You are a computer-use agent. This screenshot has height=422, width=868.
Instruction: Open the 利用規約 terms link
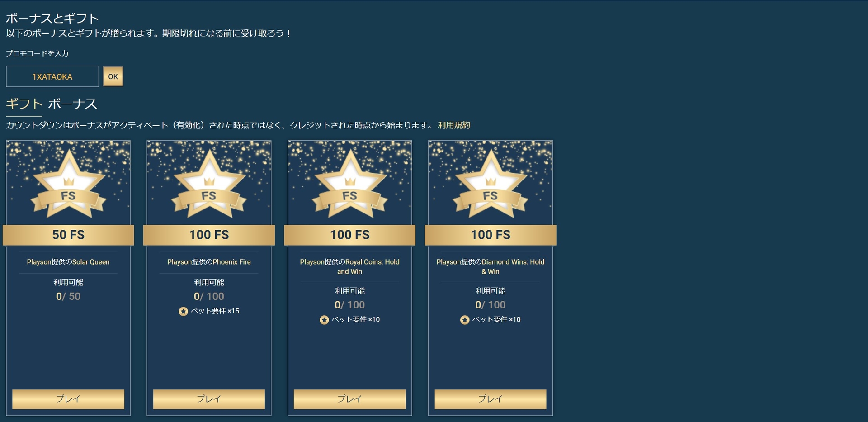point(454,125)
